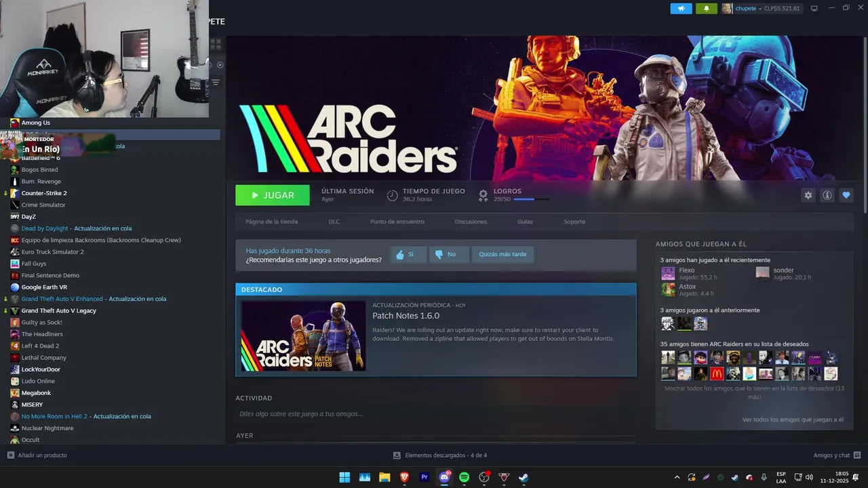This screenshot has width=868, height=488.
Task: Open friend sonder's avatar
Action: point(763,273)
